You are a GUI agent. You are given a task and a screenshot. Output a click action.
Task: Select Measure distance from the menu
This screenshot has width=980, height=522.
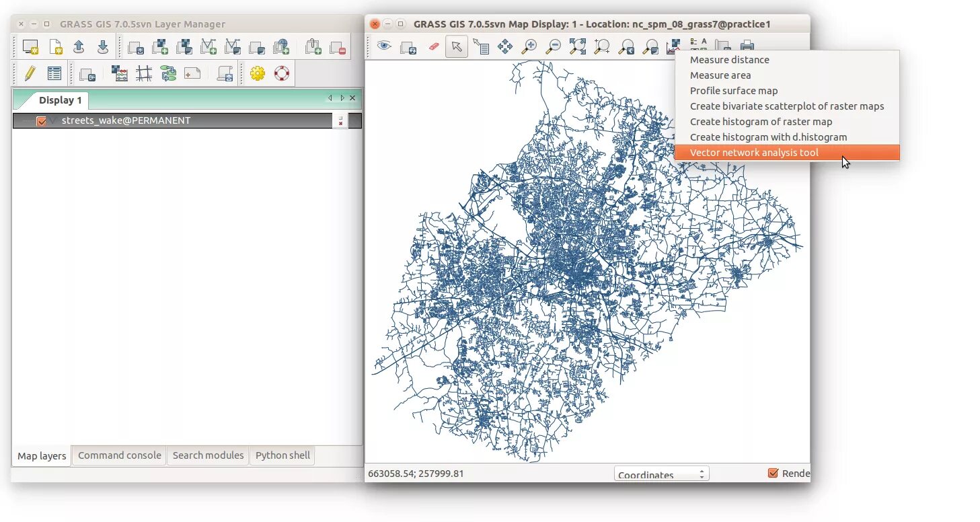coord(729,59)
